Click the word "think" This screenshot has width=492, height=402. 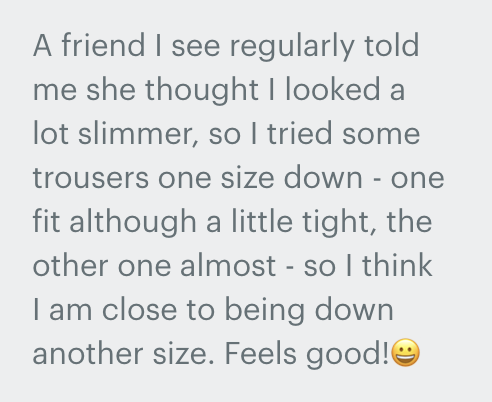397,265
